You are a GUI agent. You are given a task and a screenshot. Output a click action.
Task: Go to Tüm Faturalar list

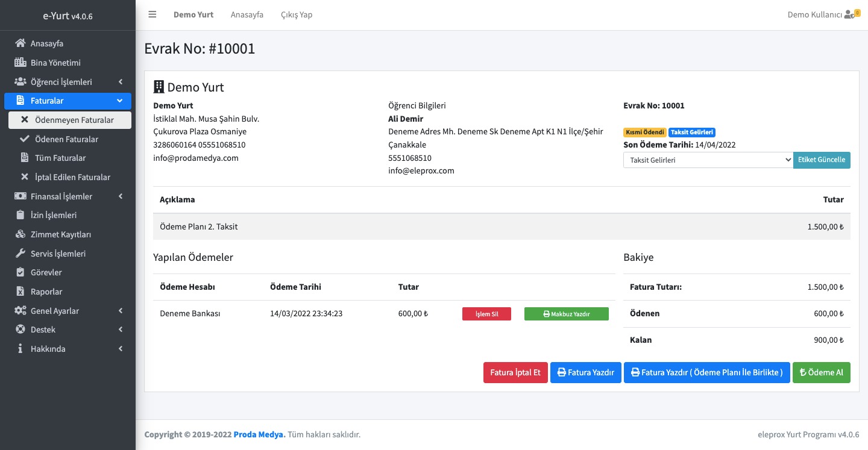60,158
